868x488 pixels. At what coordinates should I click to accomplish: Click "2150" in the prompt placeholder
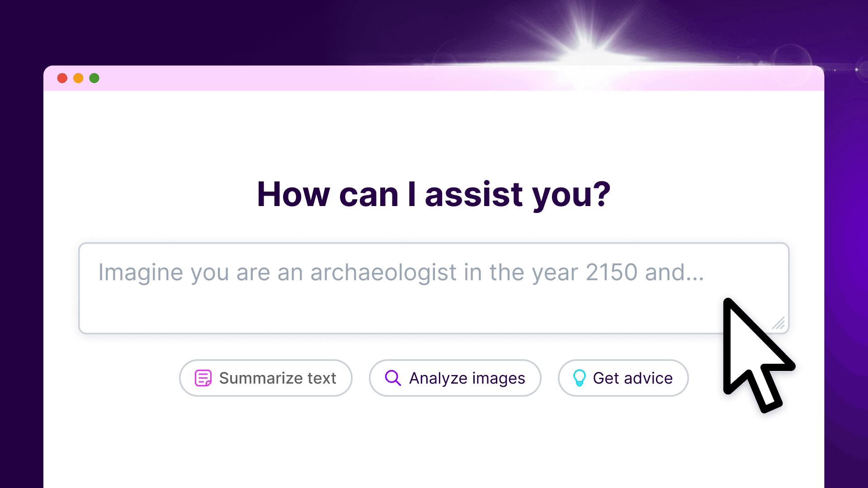click(x=611, y=272)
